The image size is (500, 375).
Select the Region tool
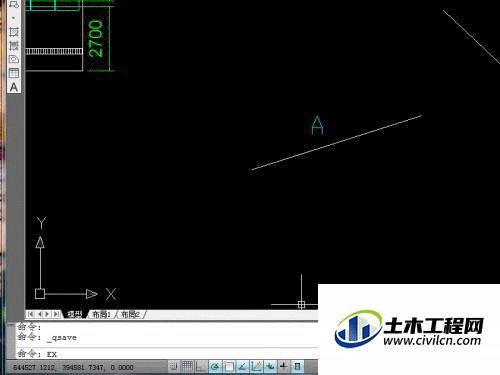click(x=14, y=59)
